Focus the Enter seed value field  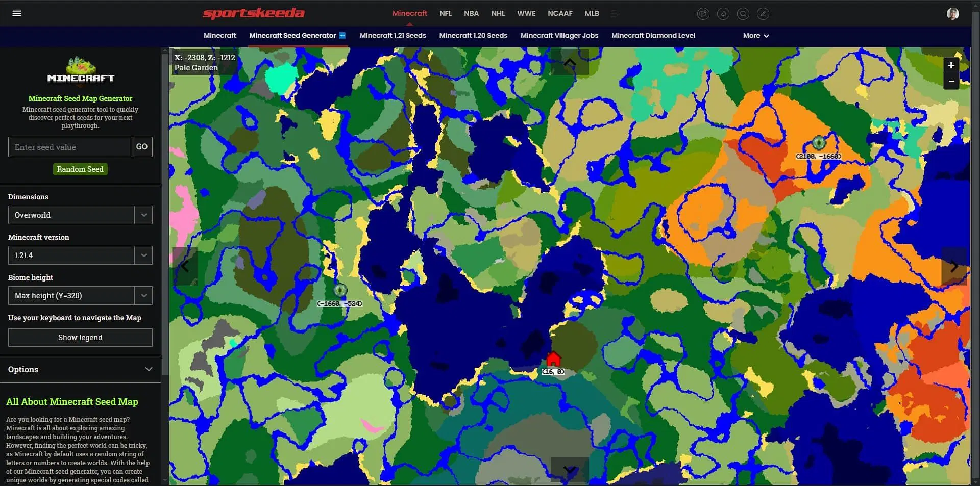coord(69,147)
